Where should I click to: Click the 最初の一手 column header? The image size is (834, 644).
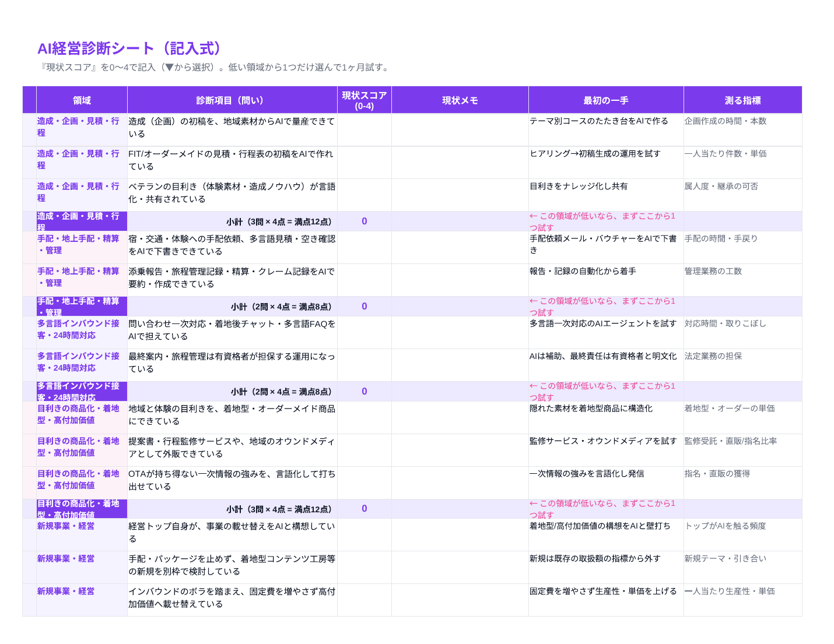pyautogui.click(x=606, y=100)
